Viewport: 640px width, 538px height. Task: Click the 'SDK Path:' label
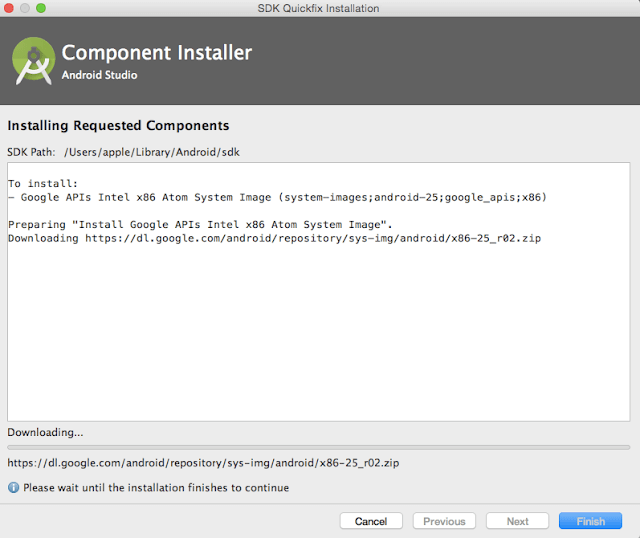click(31, 152)
